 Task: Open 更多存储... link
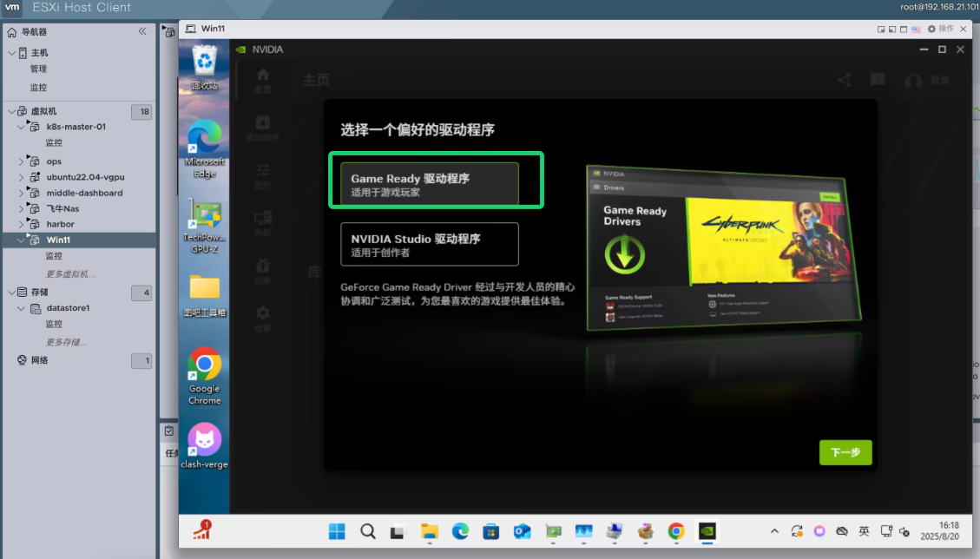(x=66, y=342)
